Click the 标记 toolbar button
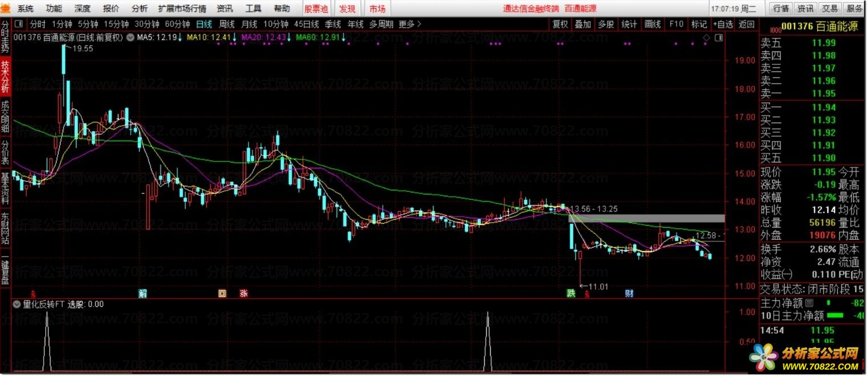Viewport: 868px width, 376px height. click(x=699, y=24)
